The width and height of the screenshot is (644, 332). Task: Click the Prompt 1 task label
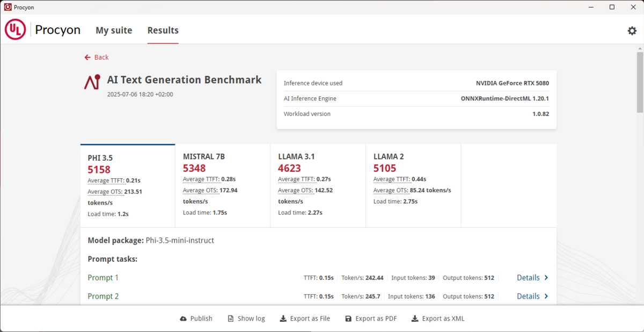click(x=103, y=278)
